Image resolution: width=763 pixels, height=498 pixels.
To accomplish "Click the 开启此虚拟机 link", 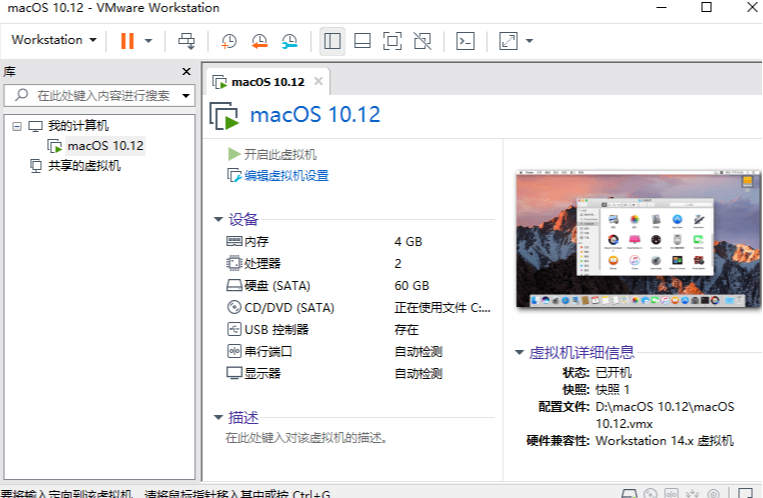I will click(280, 155).
